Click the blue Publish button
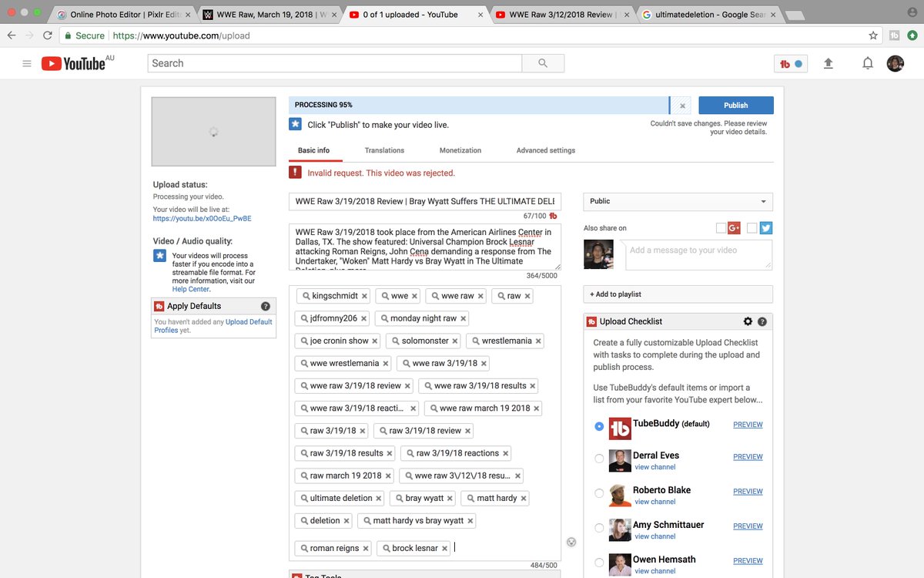This screenshot has width=924, height=578. pyautogui.click(x=735, y=106)
